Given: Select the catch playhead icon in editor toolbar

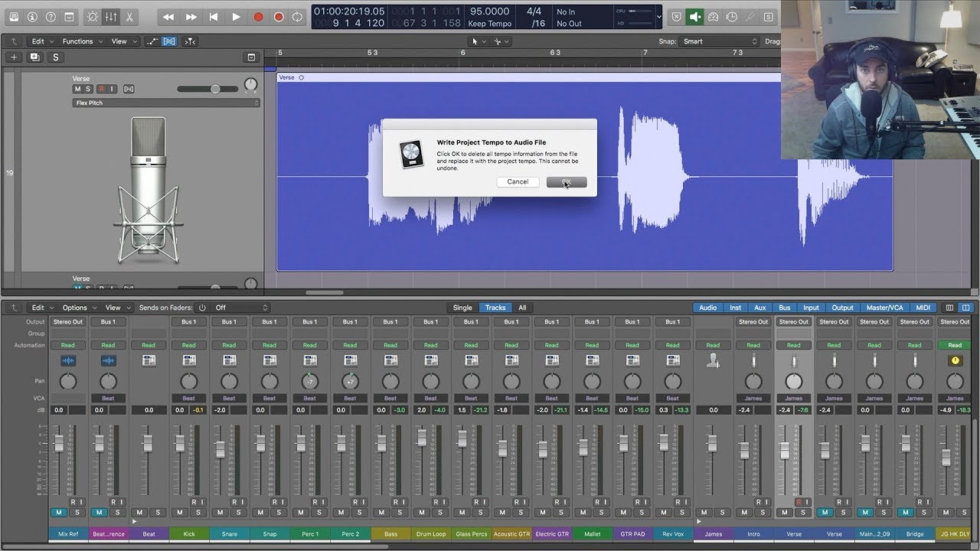Looking at the screenshot, I should (x=189, y=41).
